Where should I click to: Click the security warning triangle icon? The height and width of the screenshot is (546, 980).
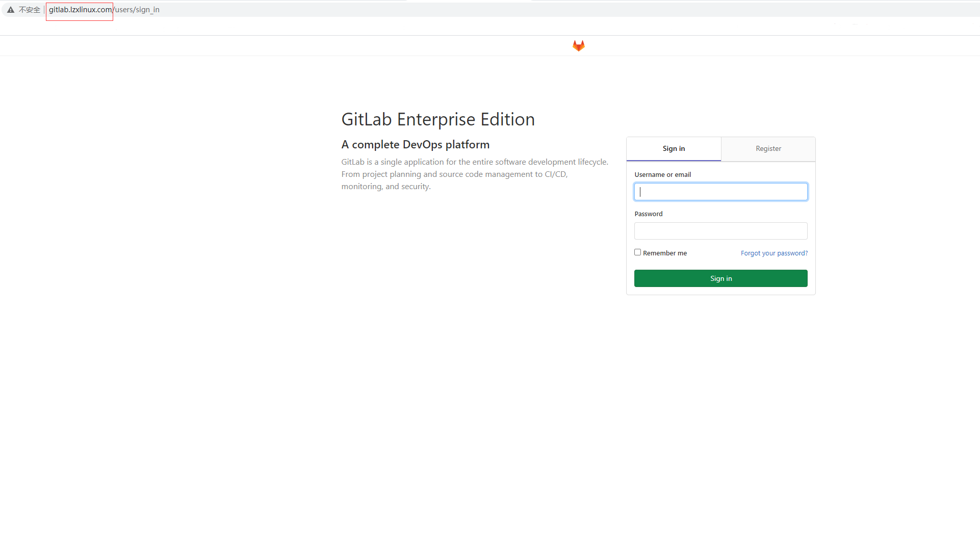[11, 10]
